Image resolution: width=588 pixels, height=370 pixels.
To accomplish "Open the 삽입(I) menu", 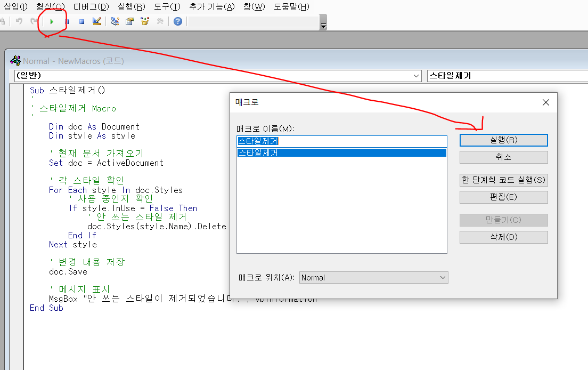I will (x=15, y=7).
